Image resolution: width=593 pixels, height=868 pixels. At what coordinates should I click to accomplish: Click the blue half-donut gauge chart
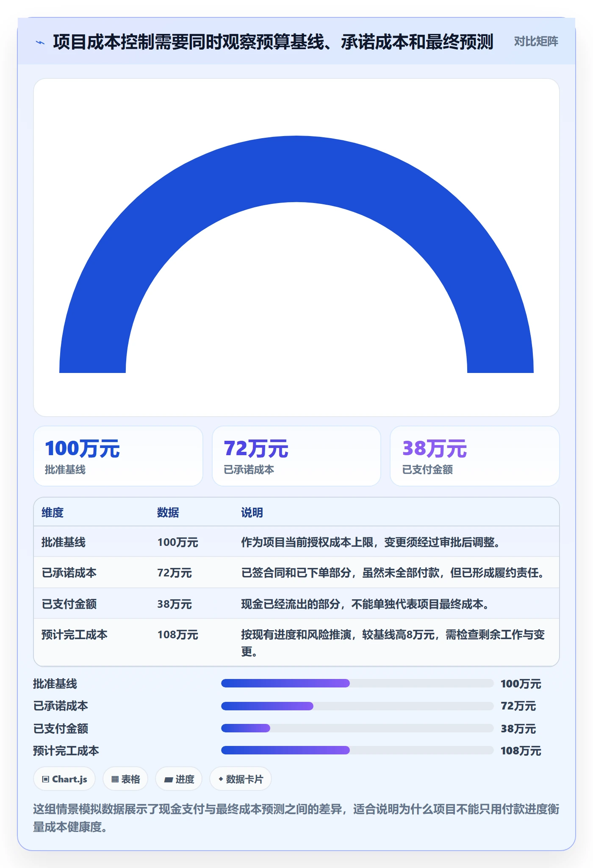tap(296, 254)
